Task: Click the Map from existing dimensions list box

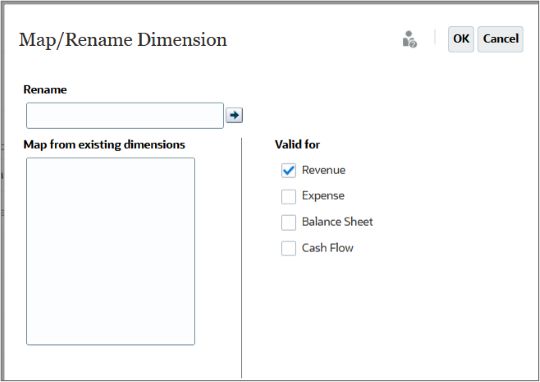Action: tap(110, 251)
